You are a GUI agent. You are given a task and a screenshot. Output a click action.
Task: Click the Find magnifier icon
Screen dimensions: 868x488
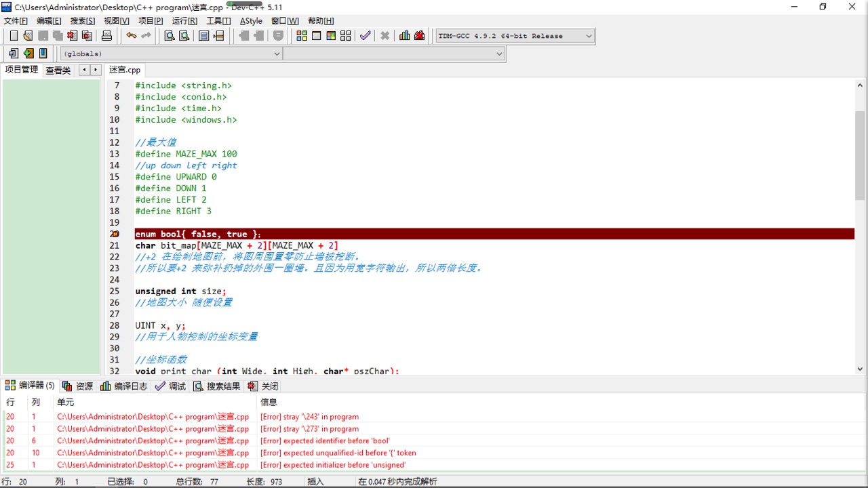pyautogui.click(x=170, y=36)
